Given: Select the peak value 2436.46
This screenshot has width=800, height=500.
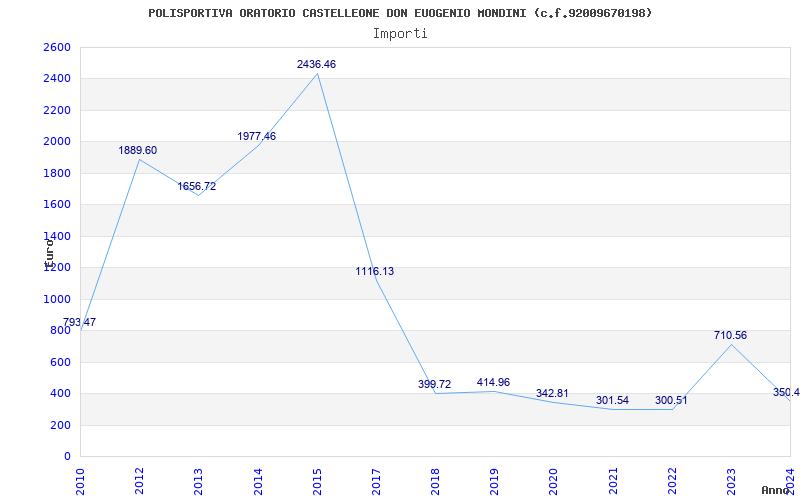Looking at the screenshot, I should [x=316, y=64].
